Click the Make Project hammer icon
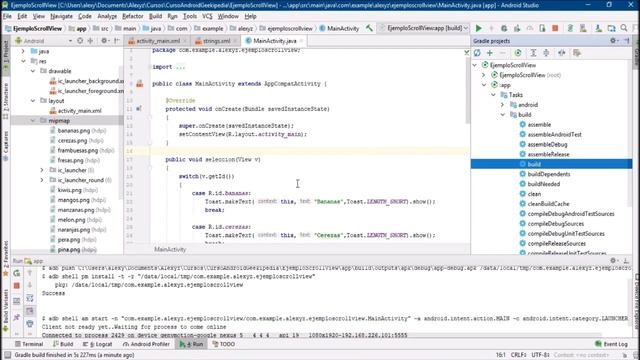 pos(369,28)
